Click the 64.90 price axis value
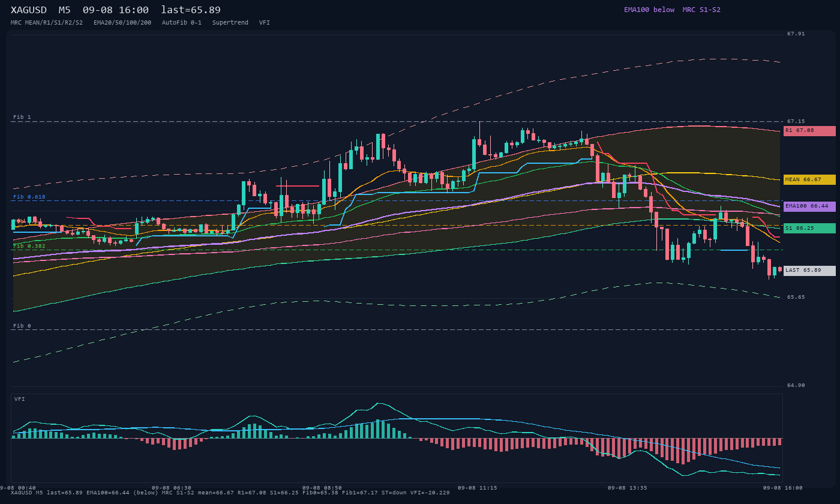 pyautogui.click(x=796, y=385)
